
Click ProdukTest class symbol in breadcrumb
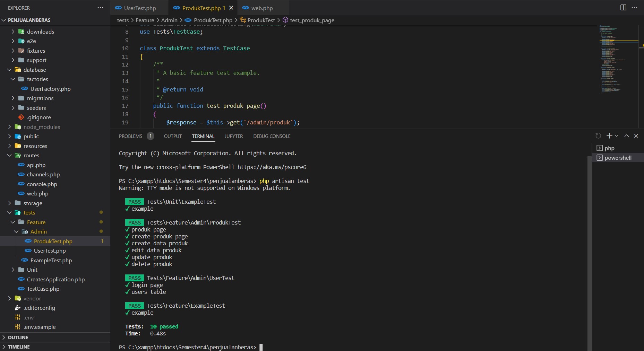[x=257, y=20]
